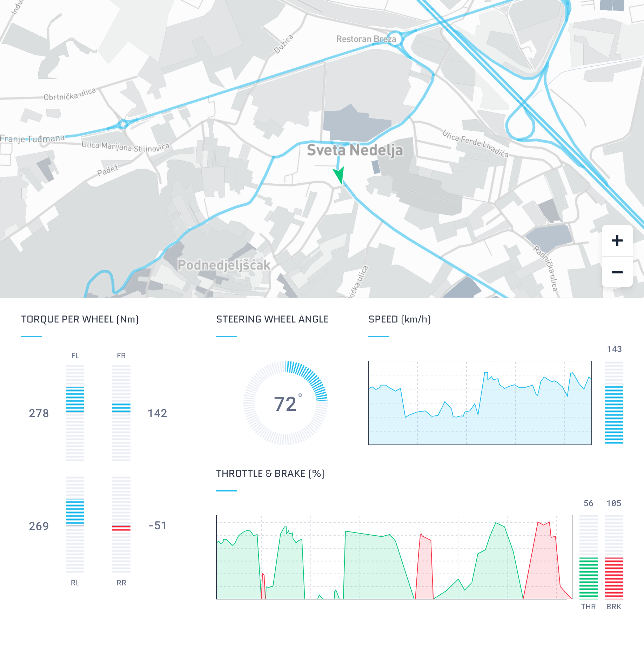Click the zoom in control on the map
The image size is (644, 645).
(617, 240)
